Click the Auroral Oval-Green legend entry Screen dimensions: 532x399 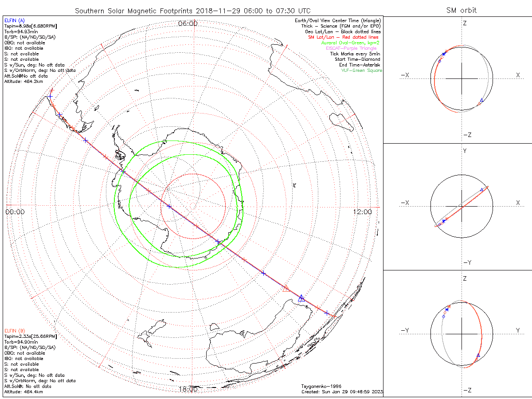[350, 43]
